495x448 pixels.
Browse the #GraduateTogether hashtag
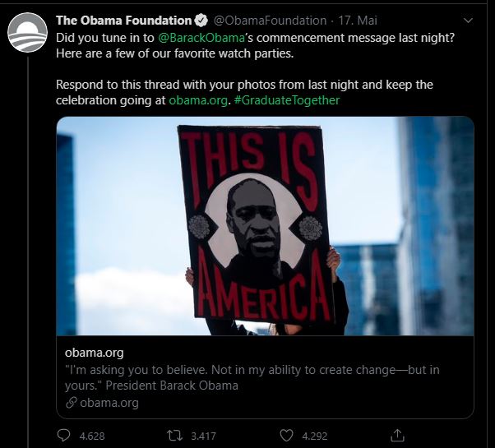pyautogui.click(x=287, y=100)
